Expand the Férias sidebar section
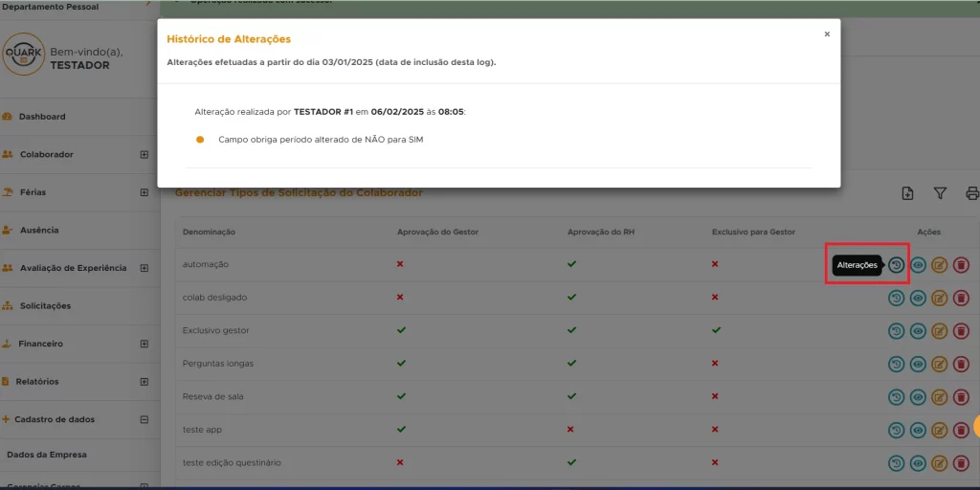This screenshot has height=490, width=980. (x=145, y=192)
